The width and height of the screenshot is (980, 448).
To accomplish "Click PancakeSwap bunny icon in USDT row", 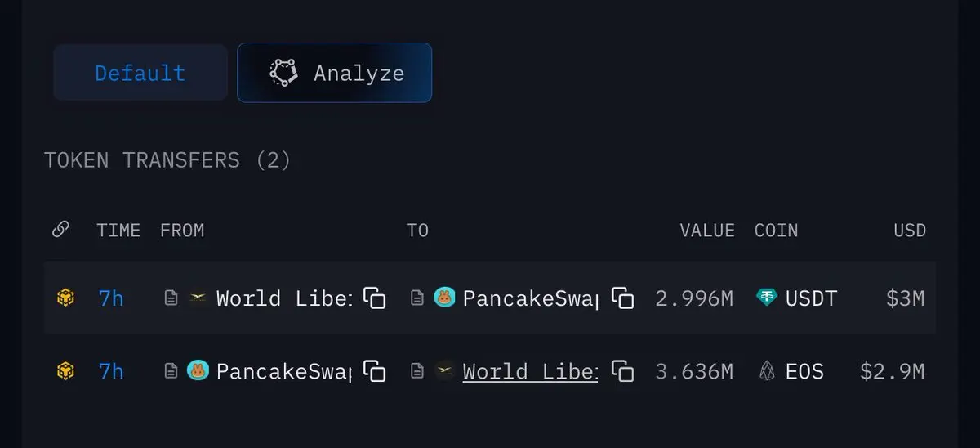I will coord(443,298).
